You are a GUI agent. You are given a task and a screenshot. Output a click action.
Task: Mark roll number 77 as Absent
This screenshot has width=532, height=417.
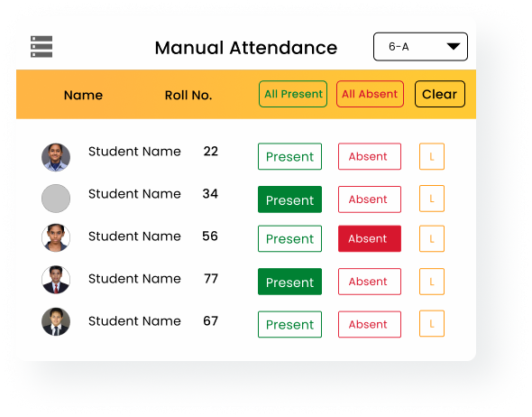click(370, 282)
